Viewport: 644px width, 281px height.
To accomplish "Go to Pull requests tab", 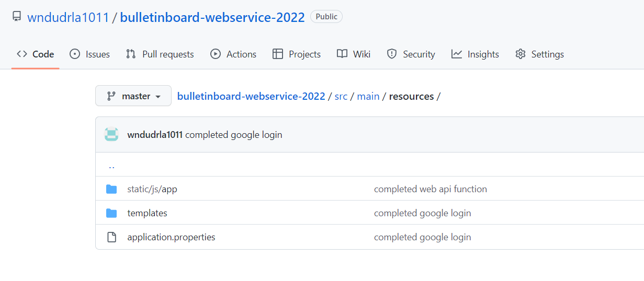I will point(160,54).
